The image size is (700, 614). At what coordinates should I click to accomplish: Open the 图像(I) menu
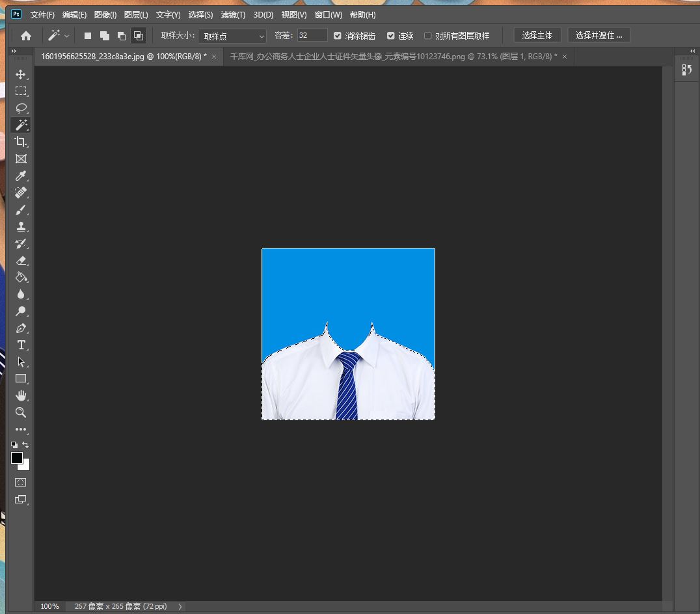click(x=105, y=15)
